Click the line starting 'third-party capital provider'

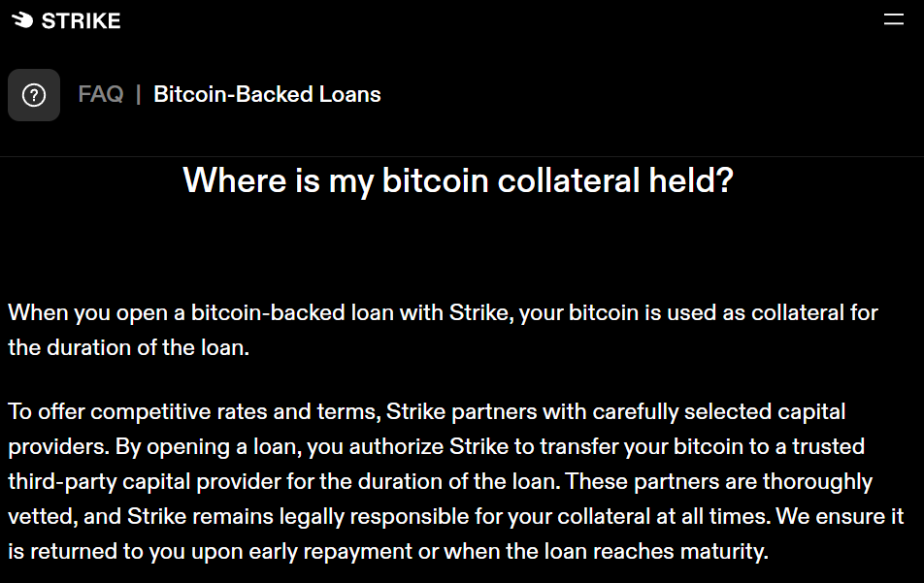click(x=441, y=482)
